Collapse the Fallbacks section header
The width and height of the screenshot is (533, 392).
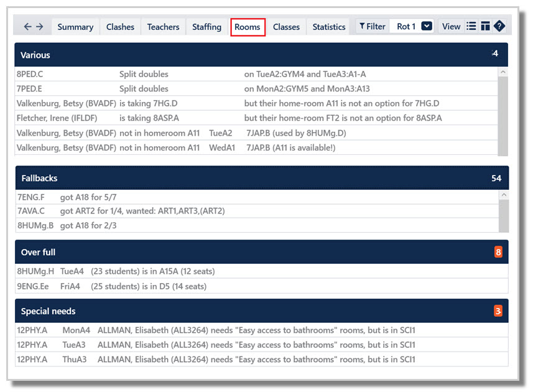262,178
